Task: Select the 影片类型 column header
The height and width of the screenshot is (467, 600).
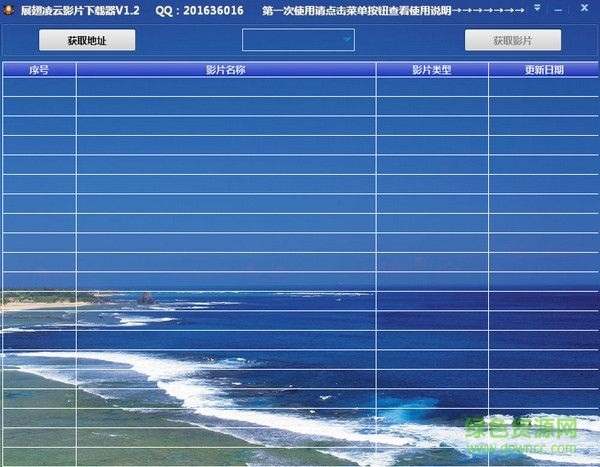Action: (x=432, y=70)
